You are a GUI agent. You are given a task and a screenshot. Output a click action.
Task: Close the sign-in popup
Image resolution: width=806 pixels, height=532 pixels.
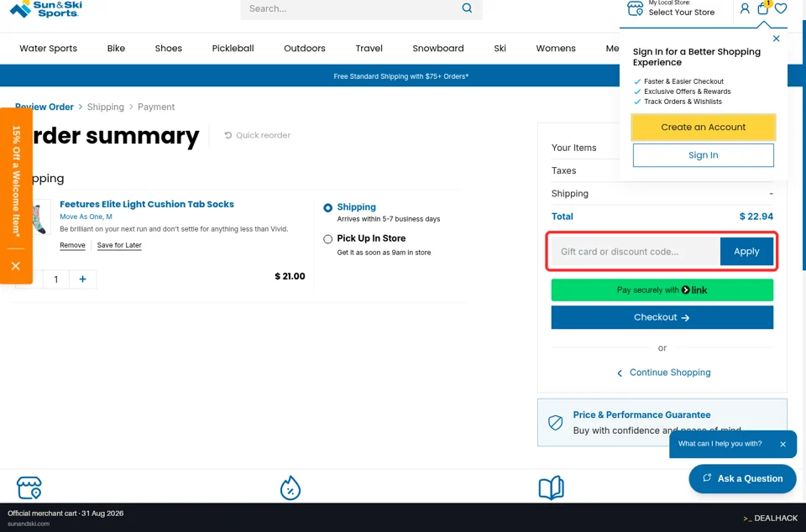(776, 39)
